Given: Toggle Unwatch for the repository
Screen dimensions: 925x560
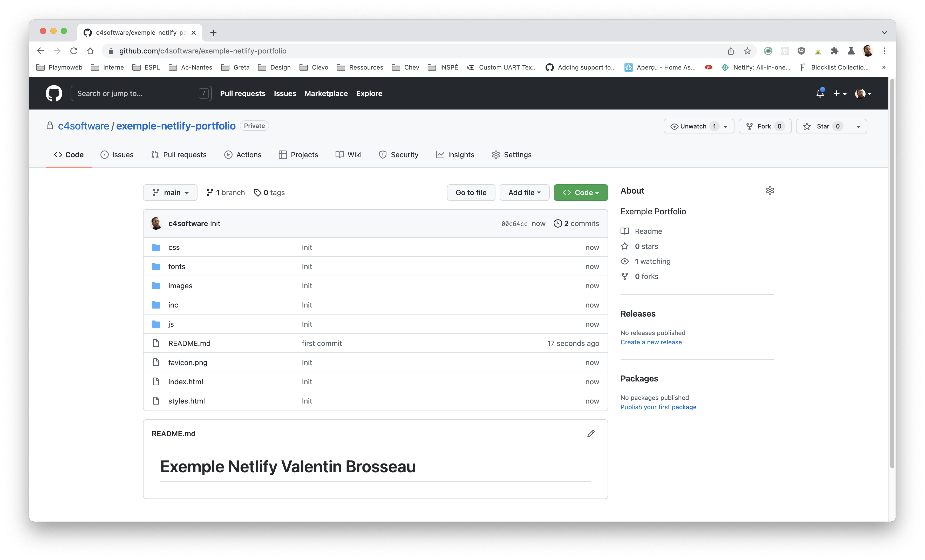Looking at the screenshot, I should tap(693, 126).
